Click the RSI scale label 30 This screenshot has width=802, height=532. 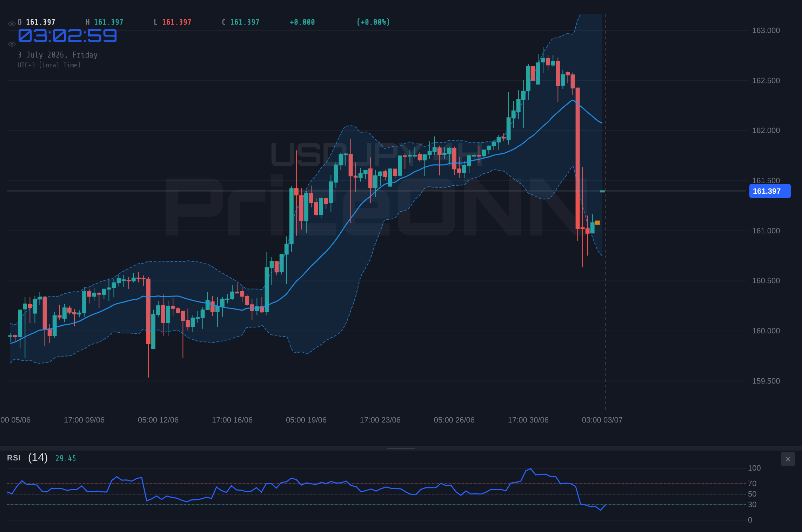[752, 505]
